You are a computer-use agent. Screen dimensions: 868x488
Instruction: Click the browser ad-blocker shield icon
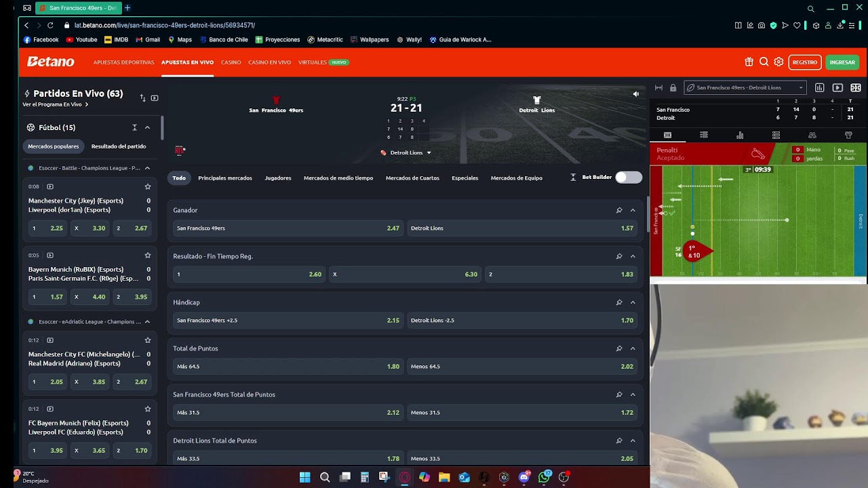coord(773,25)
